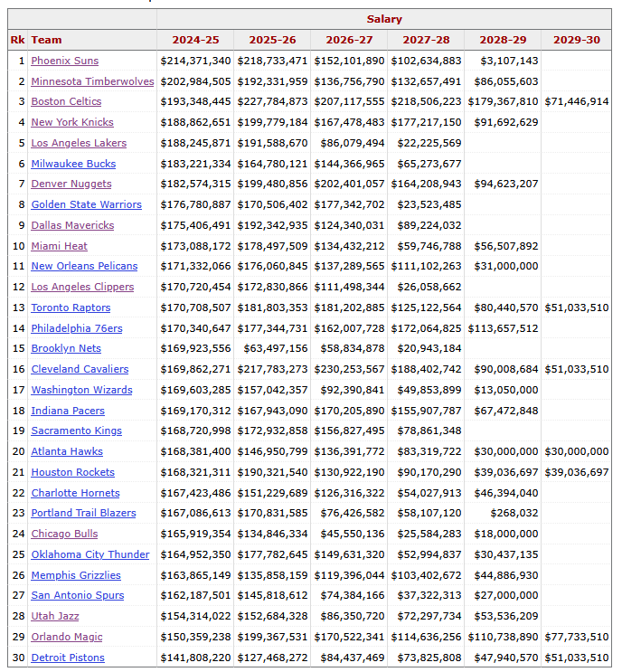Click the Washington Wizards link
This screenshot has width=622, height=672.
(82, 390)
